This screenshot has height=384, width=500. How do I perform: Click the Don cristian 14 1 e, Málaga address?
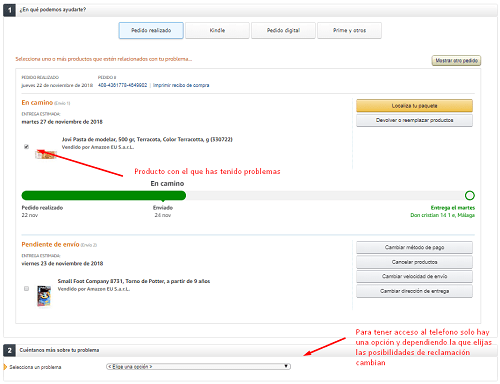(x=442, y=215)
